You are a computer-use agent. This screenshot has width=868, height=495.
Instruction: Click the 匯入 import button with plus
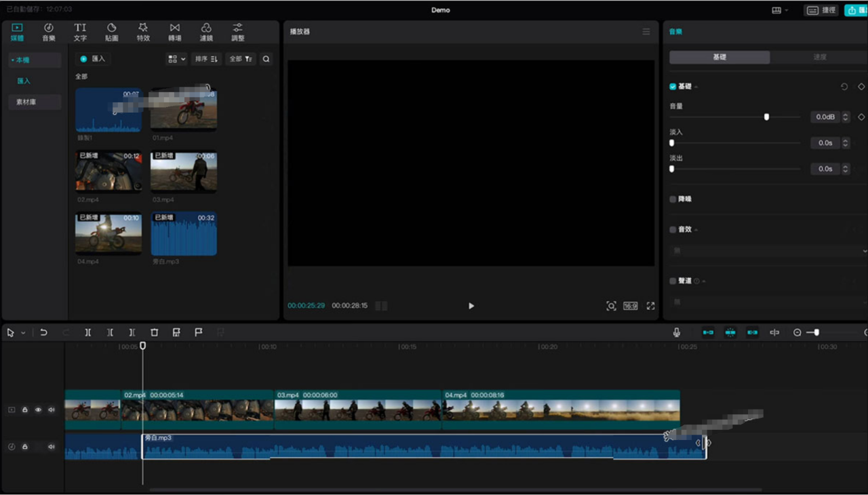pyautogui.click(x=93, y=59)
